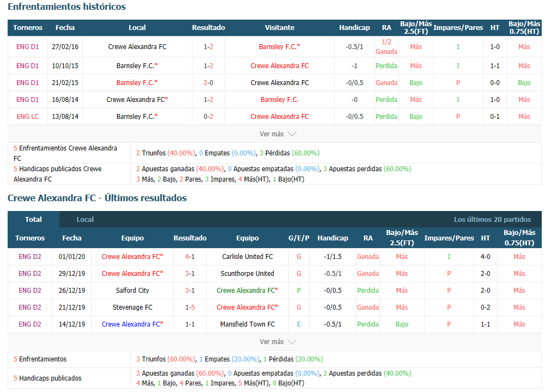The image size is (551, 392).
Task: Open the 0-2 result for 13/08/14 match
Action: 208,116
